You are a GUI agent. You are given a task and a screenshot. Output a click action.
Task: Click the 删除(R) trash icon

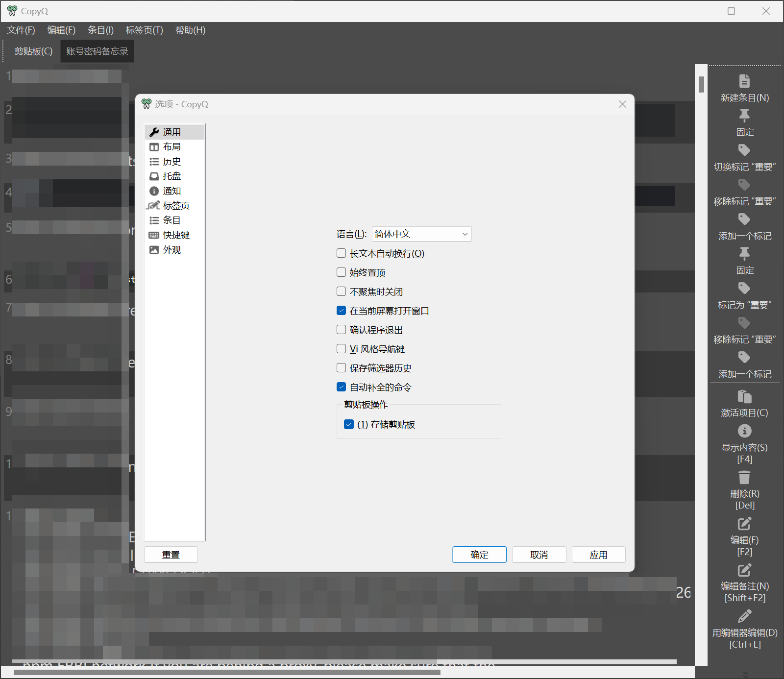tap(744, 477)
